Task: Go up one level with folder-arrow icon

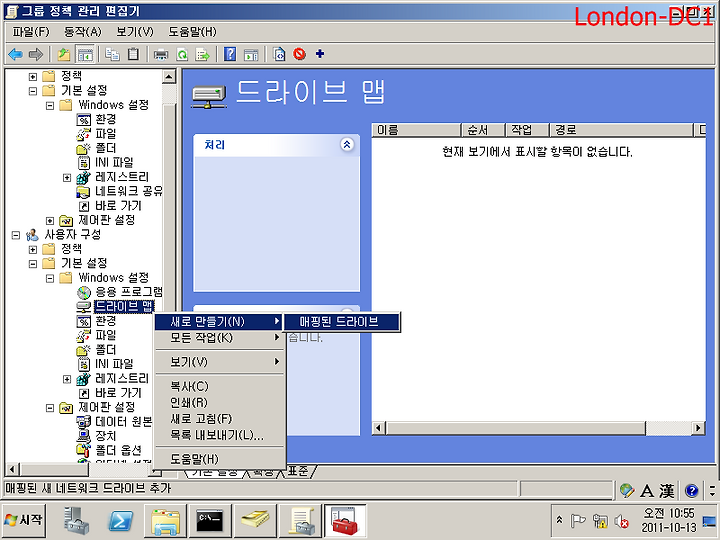Action: pos(63,55)
